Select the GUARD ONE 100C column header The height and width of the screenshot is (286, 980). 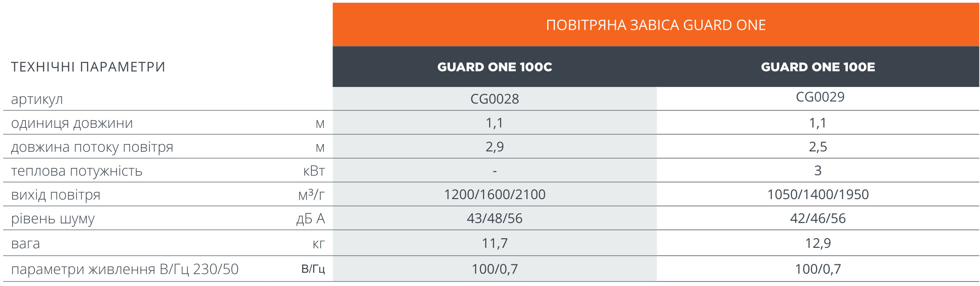(495, 67)
